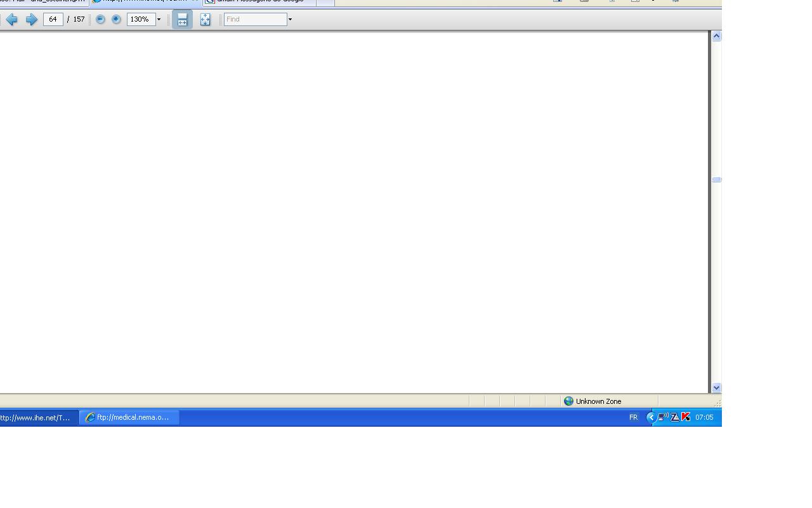The width and height of the screenshot is (812, 508).
Task: Click into the Find search box
Action: (255, 20)
